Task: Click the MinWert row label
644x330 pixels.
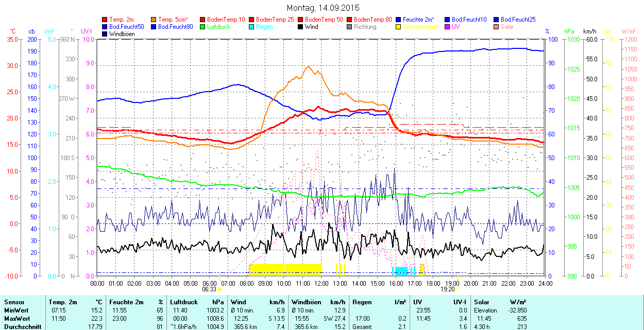Action: [15, 310]
